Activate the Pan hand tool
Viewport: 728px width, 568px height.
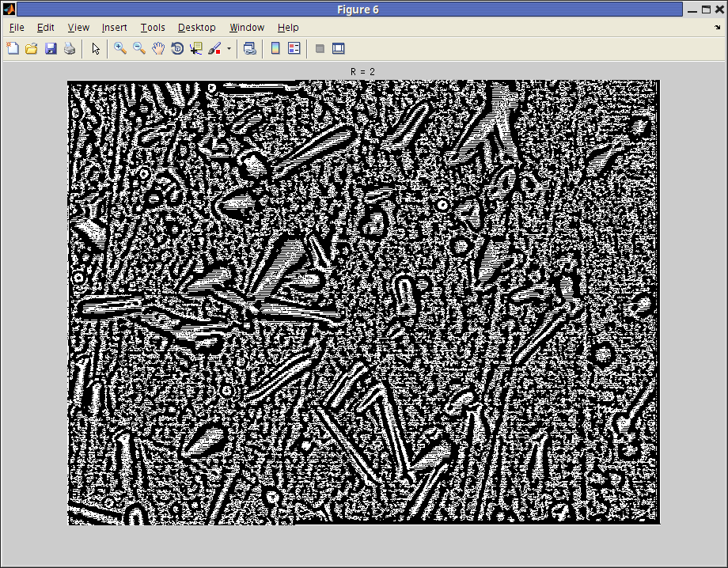tap(158, 48)
